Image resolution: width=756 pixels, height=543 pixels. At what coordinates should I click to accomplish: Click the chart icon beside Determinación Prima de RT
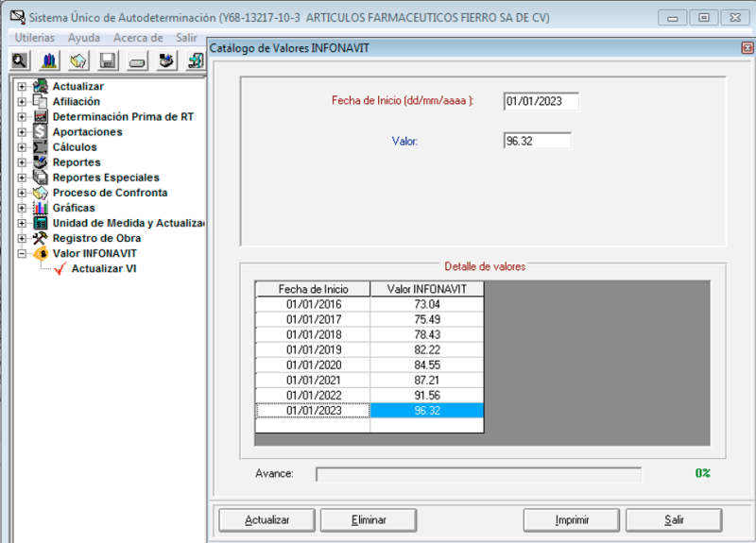(41, 116)
